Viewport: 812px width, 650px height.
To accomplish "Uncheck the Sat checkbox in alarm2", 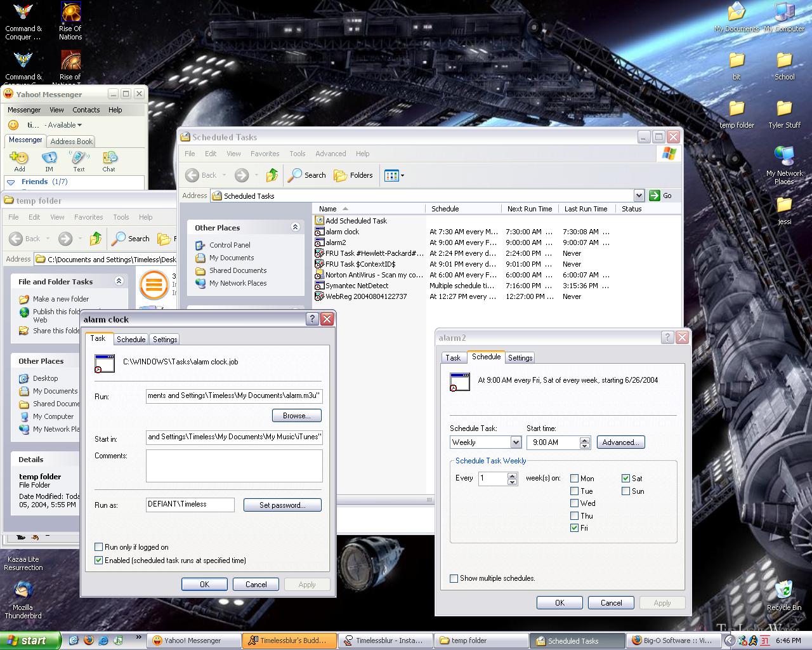I will [x=625, y=479].
